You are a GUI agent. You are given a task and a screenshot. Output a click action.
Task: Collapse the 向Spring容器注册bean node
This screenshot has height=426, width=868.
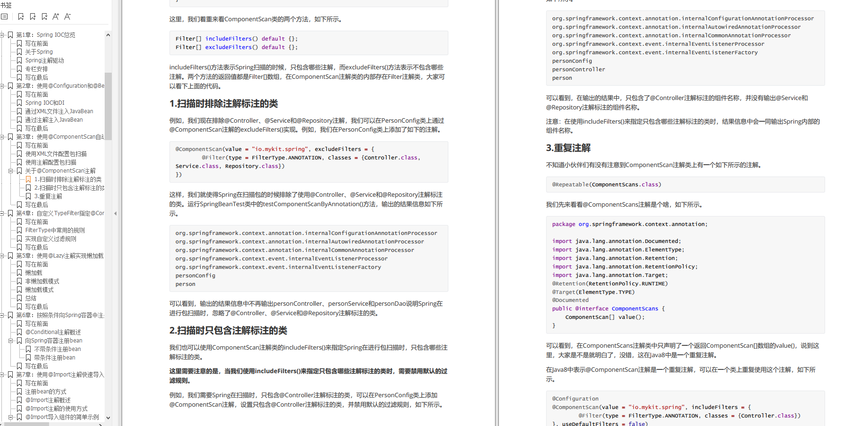point(10,341)
